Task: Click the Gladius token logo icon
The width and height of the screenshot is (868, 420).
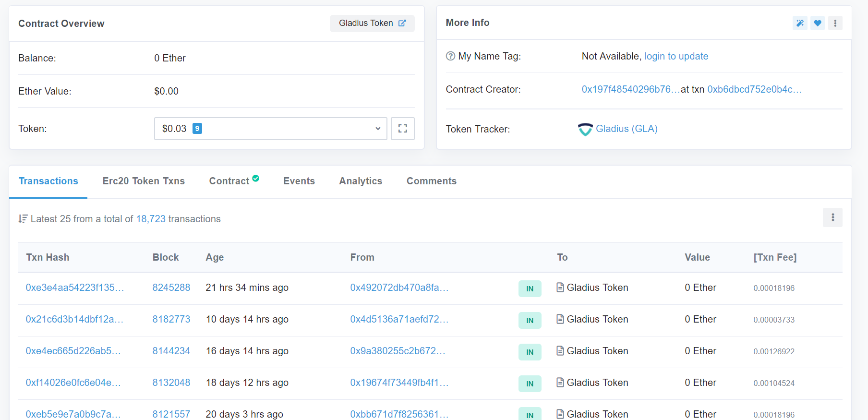Action: point(585,129)
